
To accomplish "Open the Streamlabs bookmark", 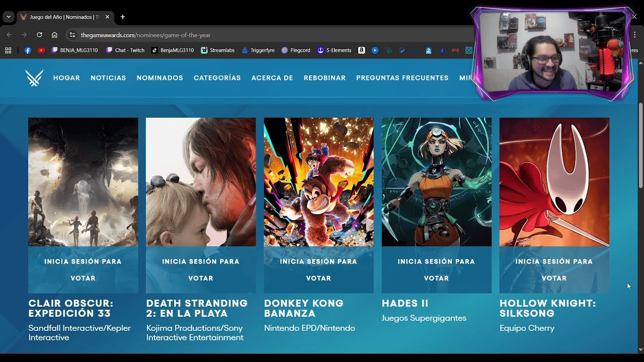I will click(217, 50).
